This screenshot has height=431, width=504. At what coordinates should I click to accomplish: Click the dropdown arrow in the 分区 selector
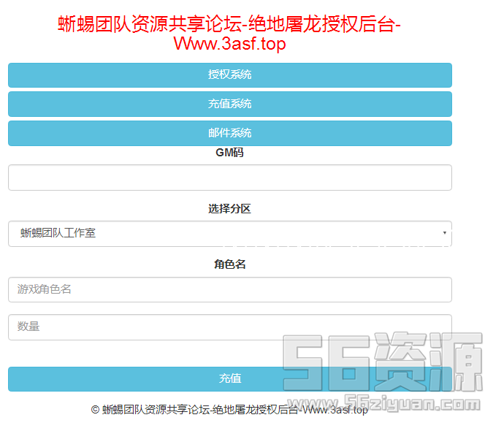pyautogui.click(x=444, y=234)
